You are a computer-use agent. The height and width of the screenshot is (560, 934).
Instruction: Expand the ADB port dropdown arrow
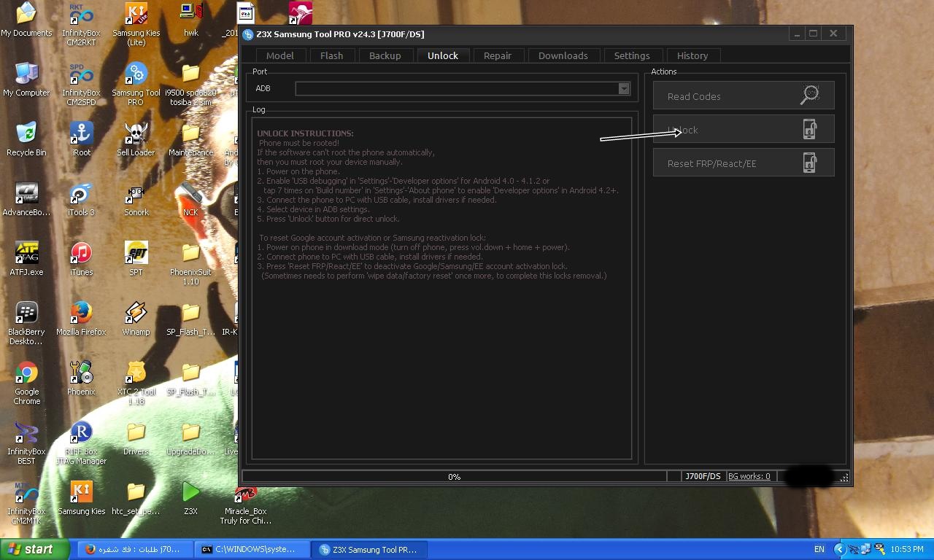click(624, 88)
